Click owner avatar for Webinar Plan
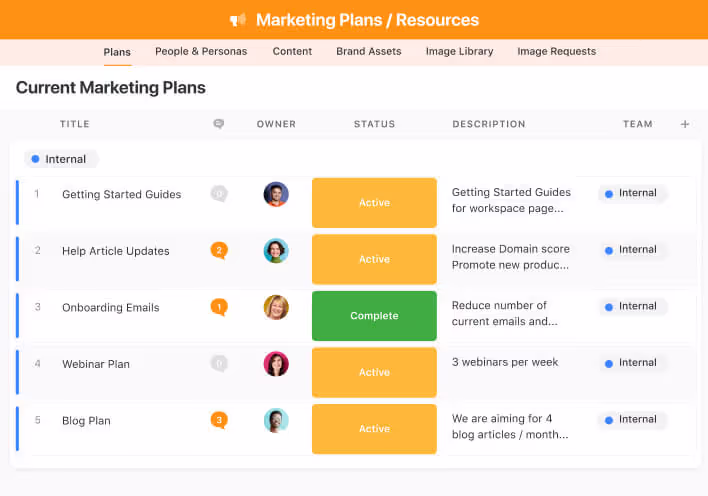Screen dimensions: 708x496 click(276, 364)
